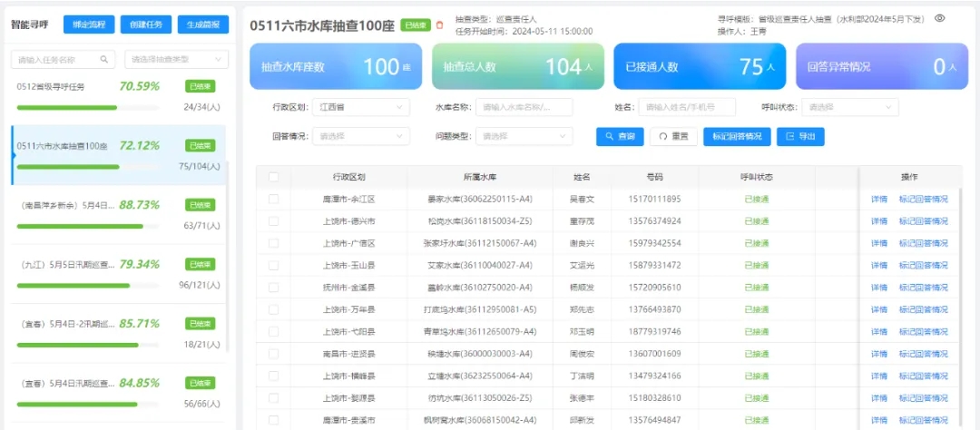Click the 所属水库 column header
This screenshot has width=980, height=430.
pyautogui.click(x=479, y=177)
